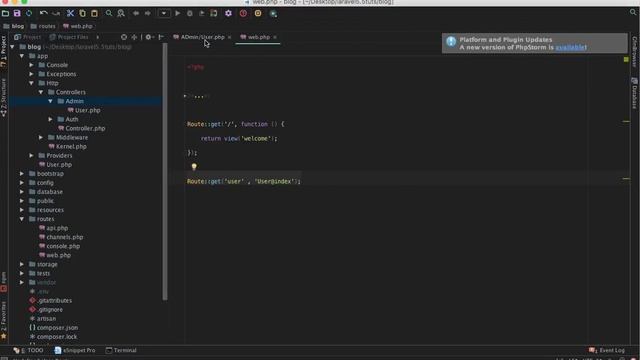Toggle the Database side tool window
Image resolution: width=640 pixels, height=360 pixels.
[x=634, y=93]
